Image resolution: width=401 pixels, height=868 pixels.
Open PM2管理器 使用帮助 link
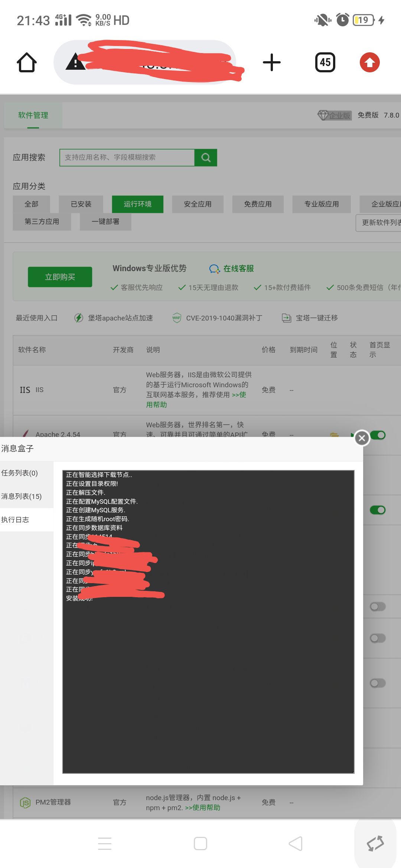(203, 808)
